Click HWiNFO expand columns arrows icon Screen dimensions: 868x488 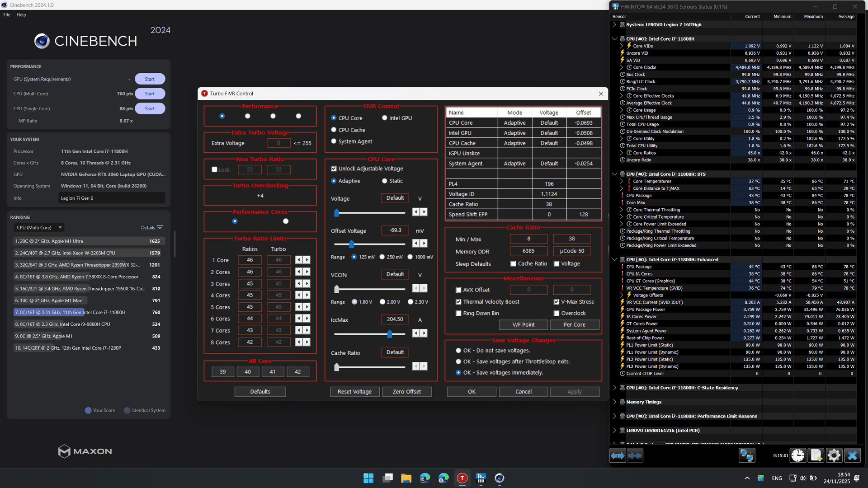(x=618, y=455)
